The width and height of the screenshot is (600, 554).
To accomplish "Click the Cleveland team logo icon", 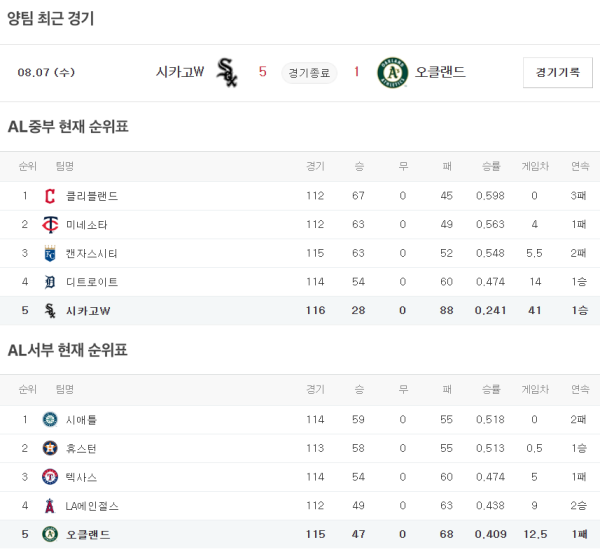I will pos(50,196).
